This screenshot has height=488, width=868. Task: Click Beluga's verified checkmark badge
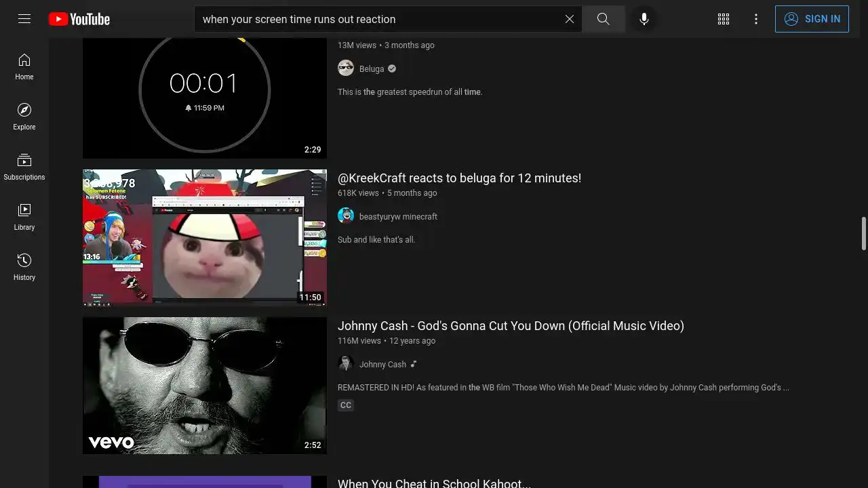tap(392, 68)
